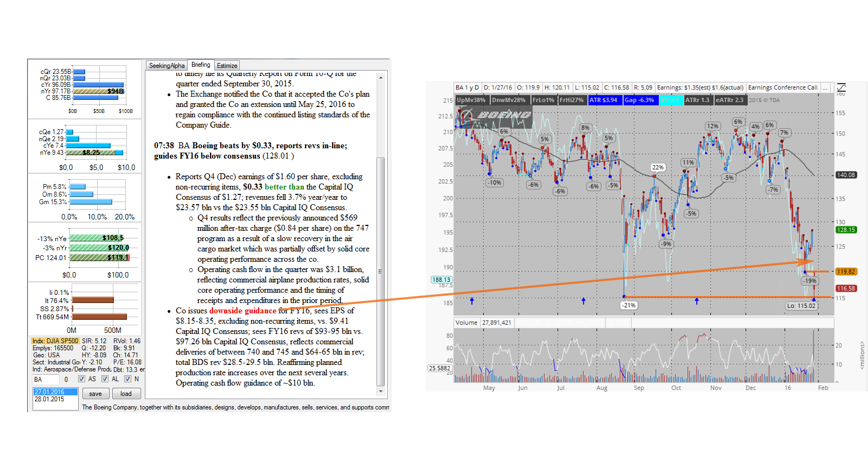
Task: Select the Briefing tab
Action: (x=201, y=65)
